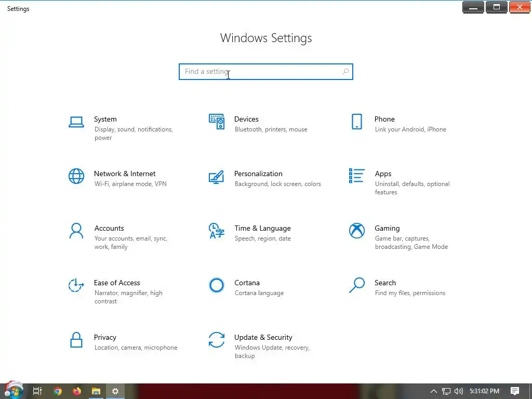532x399 pixels.
Task: Launch Firefox from the taskbar
Action: [77, 391]
